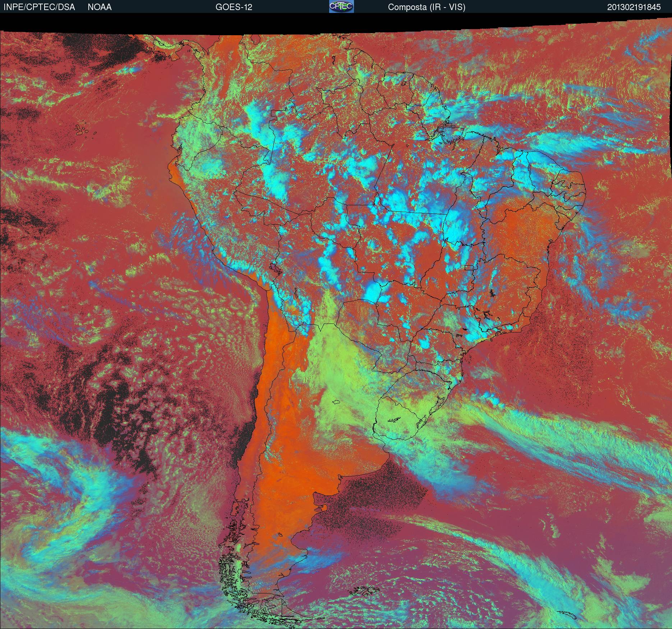
Task: Select the INPE/CPTEC/DSA header text
Action: tap(39, 7)
